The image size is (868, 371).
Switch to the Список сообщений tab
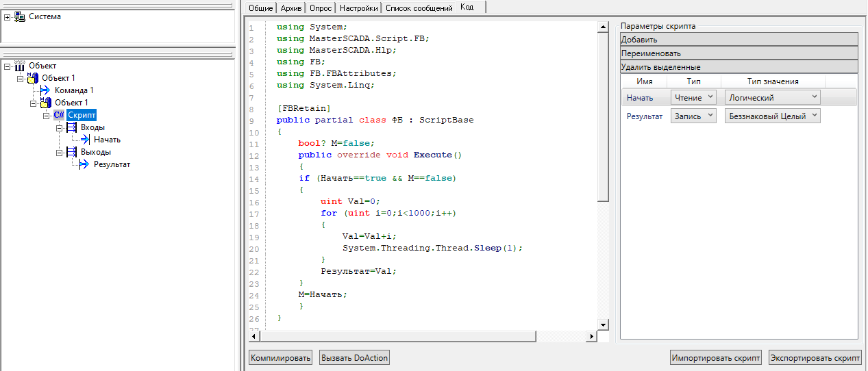click(419, 8)
